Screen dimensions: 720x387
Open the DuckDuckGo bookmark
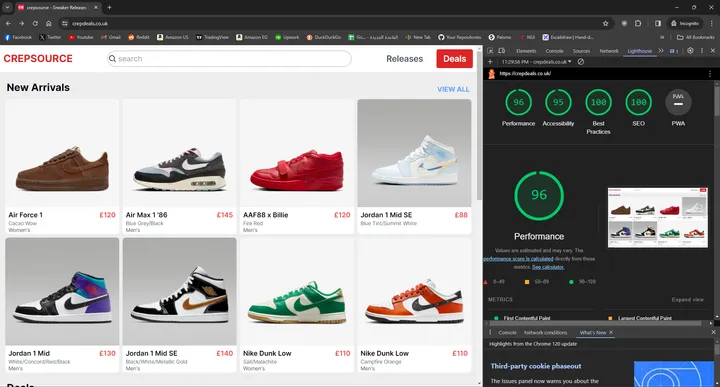[324, 37]
